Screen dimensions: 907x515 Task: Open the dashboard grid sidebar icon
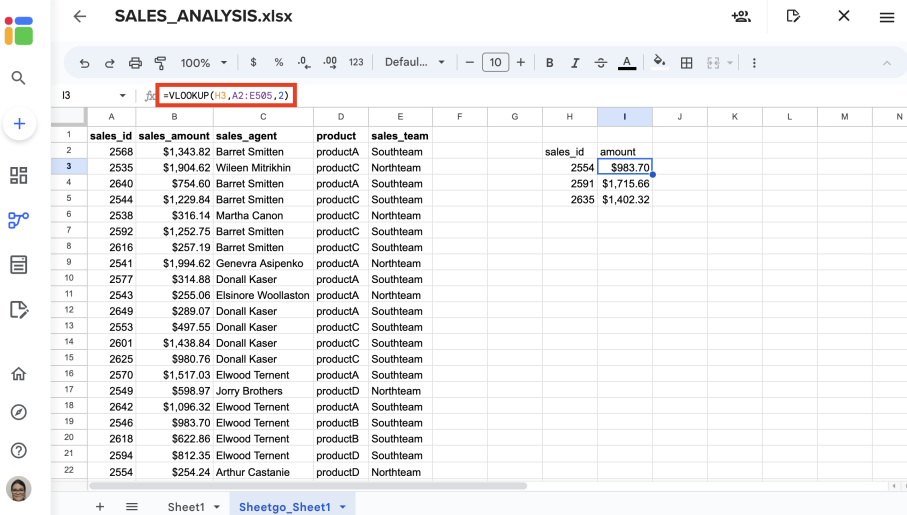point(19,175)
